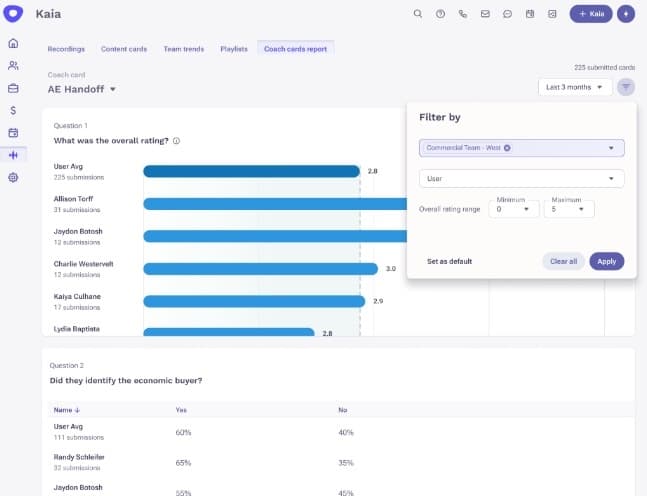Click the filter icon beside date range
This screenshot has width=647, height=496.
pos(625,87)
